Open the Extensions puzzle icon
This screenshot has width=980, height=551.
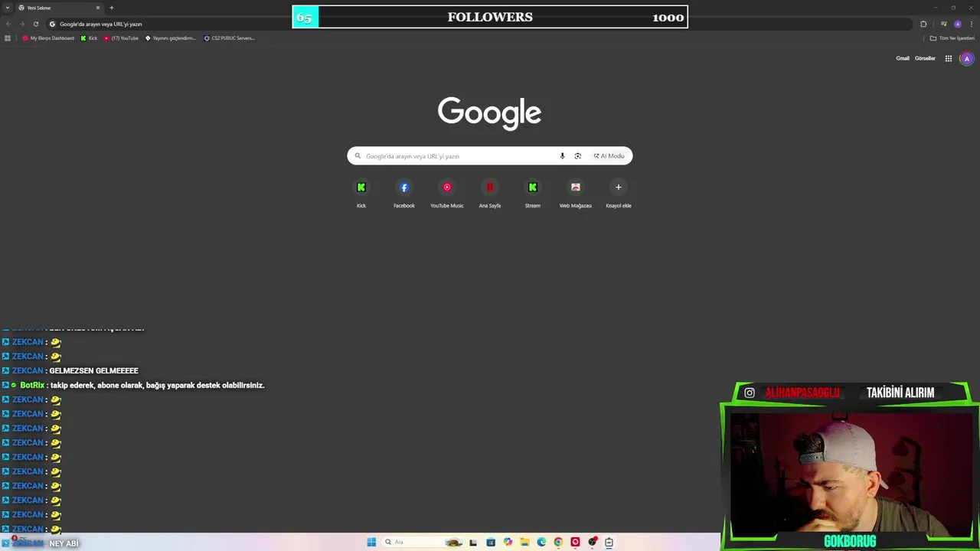(x=923, y=24)
